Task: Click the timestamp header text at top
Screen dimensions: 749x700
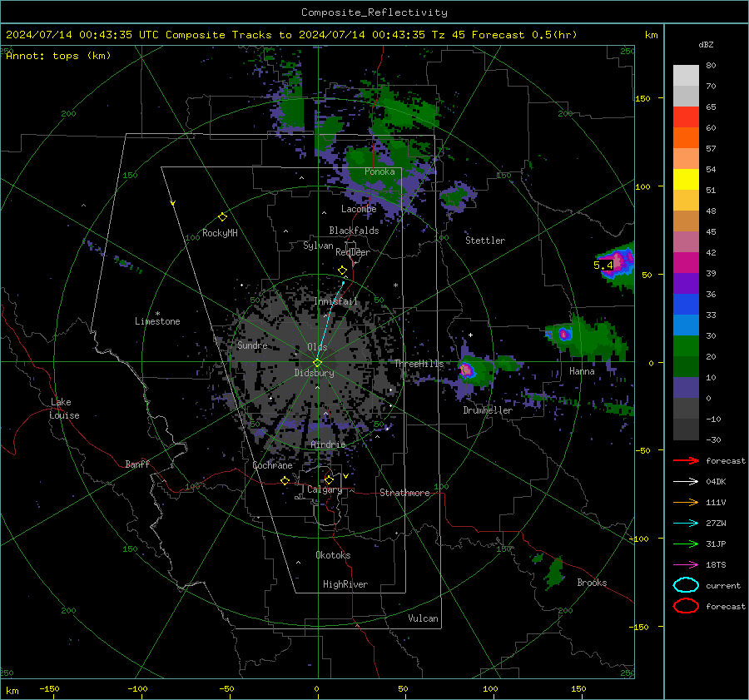Action: coord(291,35)
